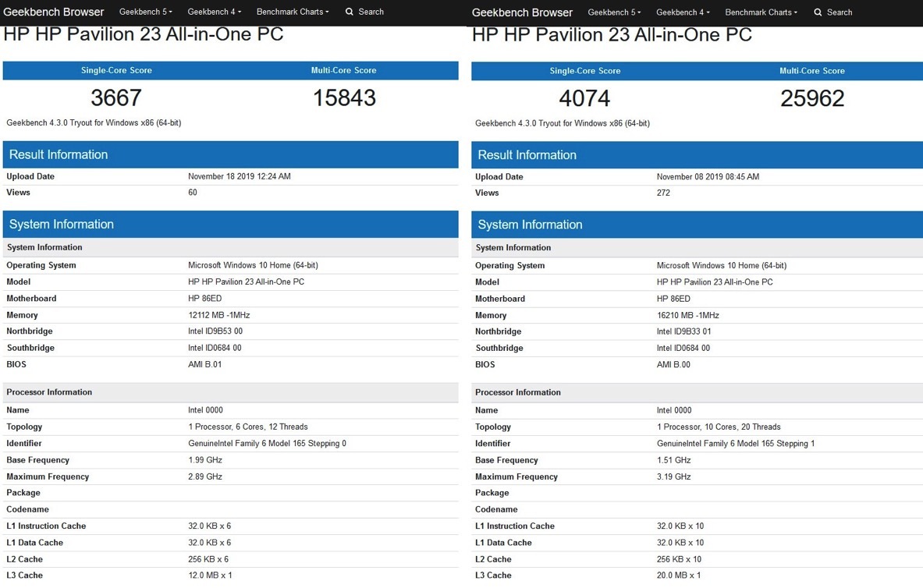Click northbridge value Intel ID9B53 00
Screen dimensions: 923x588
point(215,331)
